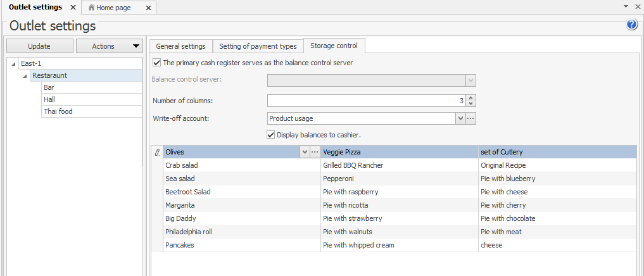The image size is (644, 276).
Task: Switch to Setting of payment types tab
Action: point(258,46)
